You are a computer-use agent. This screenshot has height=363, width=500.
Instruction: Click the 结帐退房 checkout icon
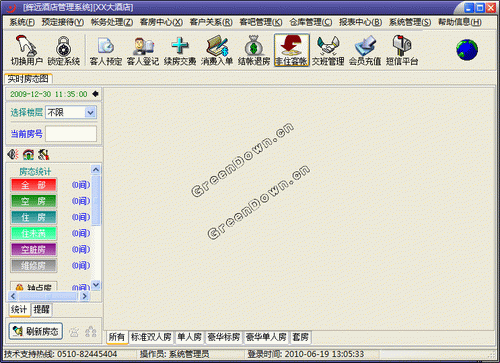(254, 50)
